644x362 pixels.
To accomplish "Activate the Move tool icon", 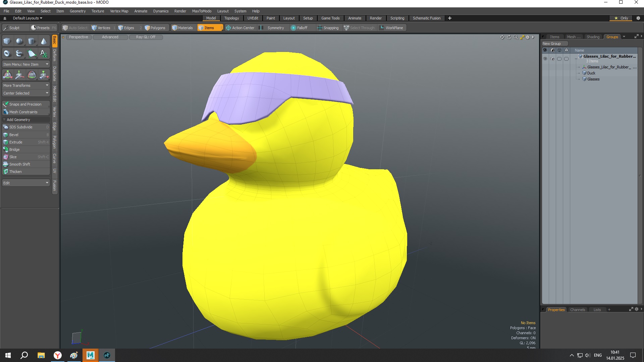I will pos(19,75).
